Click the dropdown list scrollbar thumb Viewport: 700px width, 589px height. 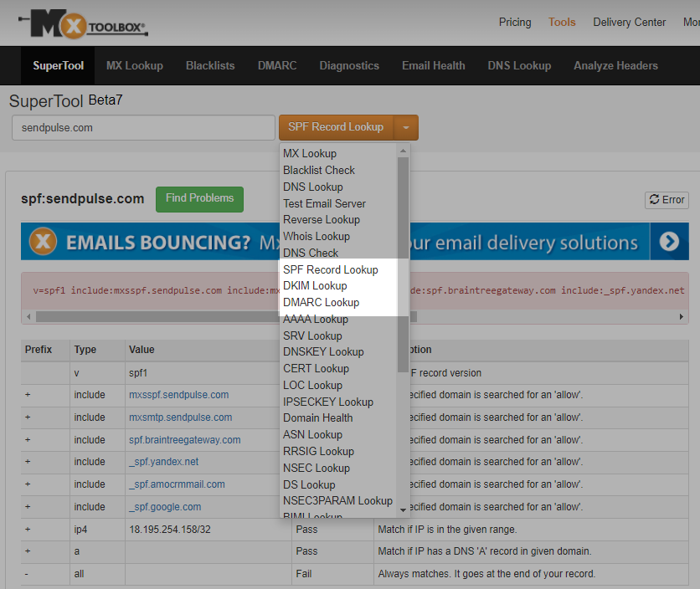point(403,264)
